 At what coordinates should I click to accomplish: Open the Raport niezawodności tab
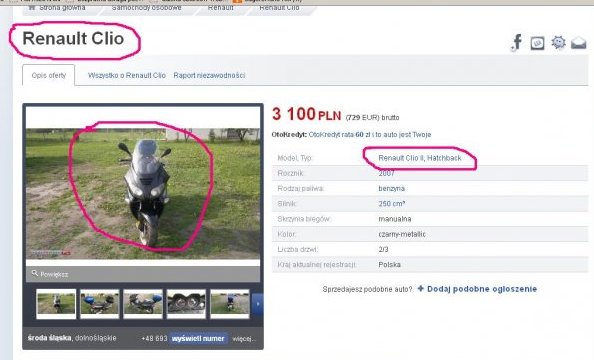coord(209,75)
